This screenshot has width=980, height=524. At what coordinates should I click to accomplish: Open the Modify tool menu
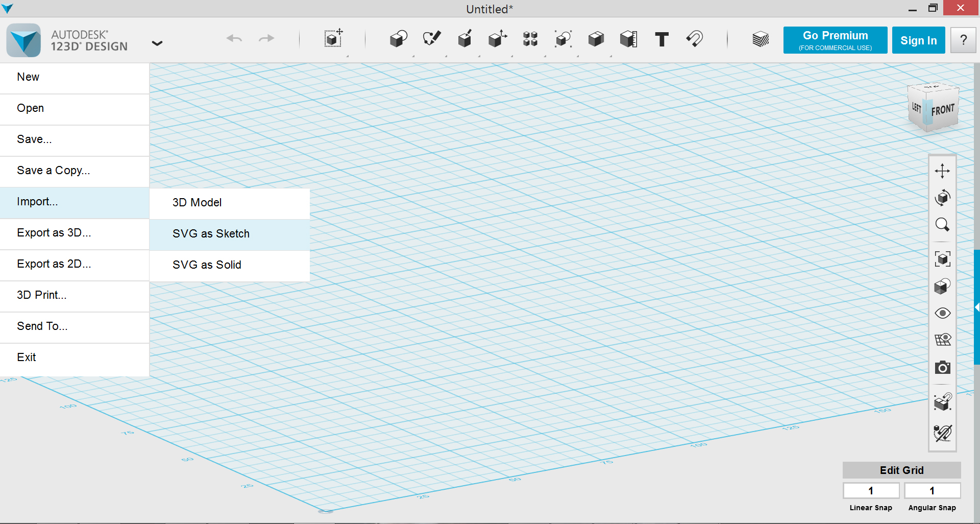pyautogui.click(x=497, y=39)
